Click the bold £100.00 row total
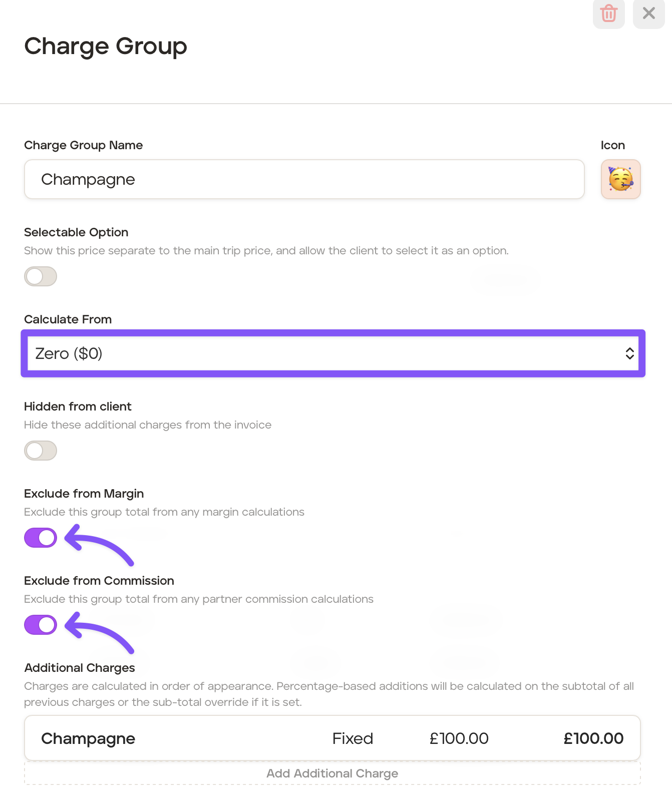The image size is (672, 801). coord(593,738)
